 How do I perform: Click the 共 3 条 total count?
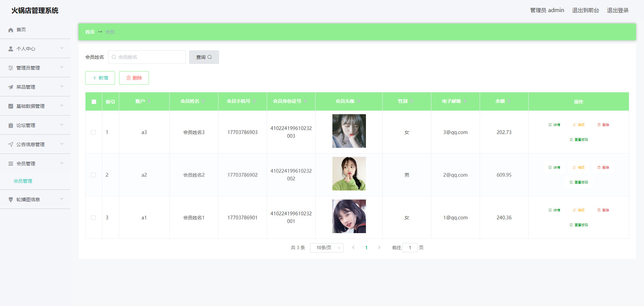coord(298,248)
